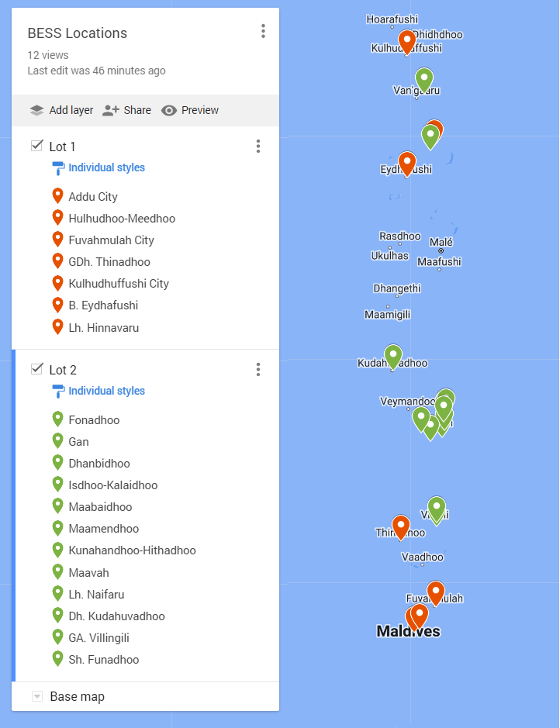Click the orange marker icon beside Fuvahmulah City
This screenshot has width=560, height=728.
[57, 240]
